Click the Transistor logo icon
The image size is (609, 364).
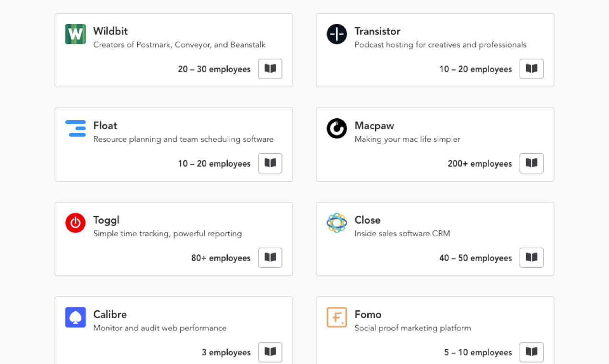tap(337, 34)
